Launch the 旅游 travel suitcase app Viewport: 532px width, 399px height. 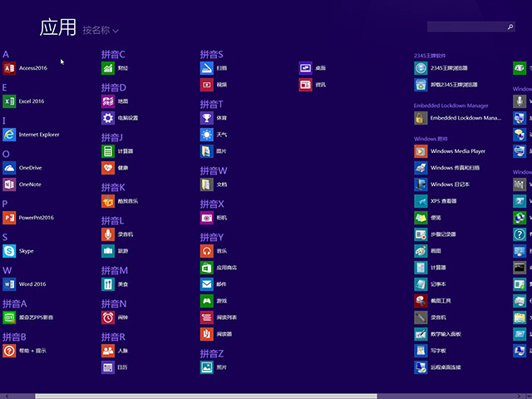pos(115,251)
